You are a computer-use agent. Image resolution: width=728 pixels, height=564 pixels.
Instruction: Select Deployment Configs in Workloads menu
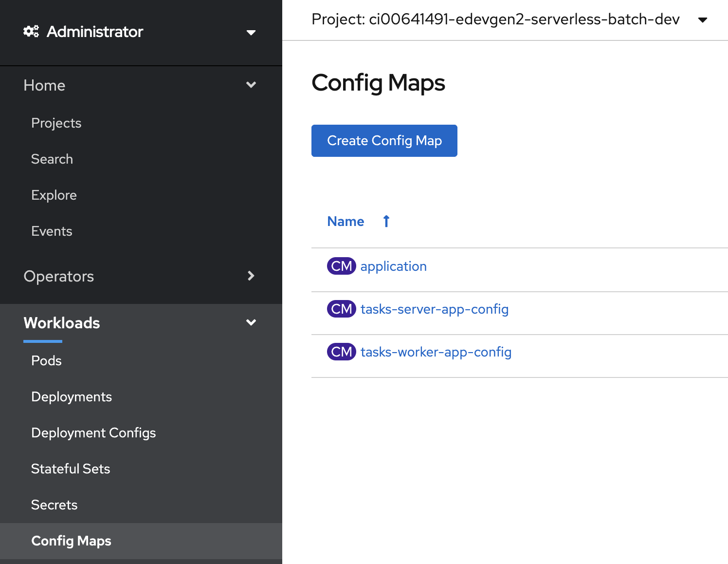[93, 432]
